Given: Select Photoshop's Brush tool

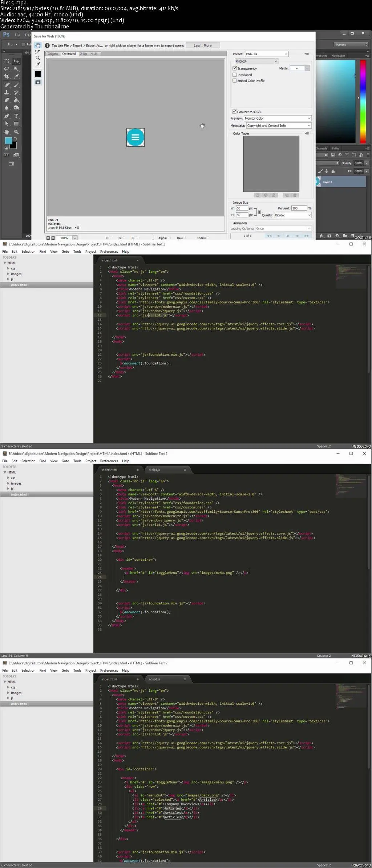Looking at the screenshot, I should [x=16, y=85].
